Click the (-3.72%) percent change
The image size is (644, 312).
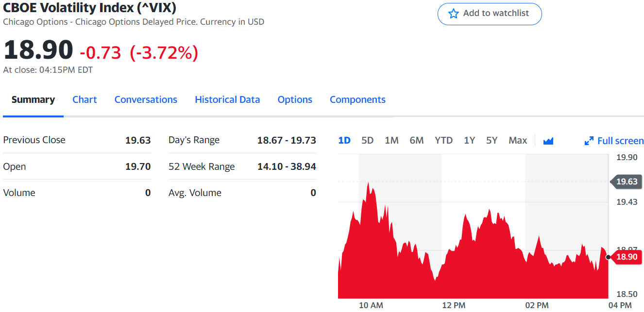pyautogui.click(x=164, y=52)
